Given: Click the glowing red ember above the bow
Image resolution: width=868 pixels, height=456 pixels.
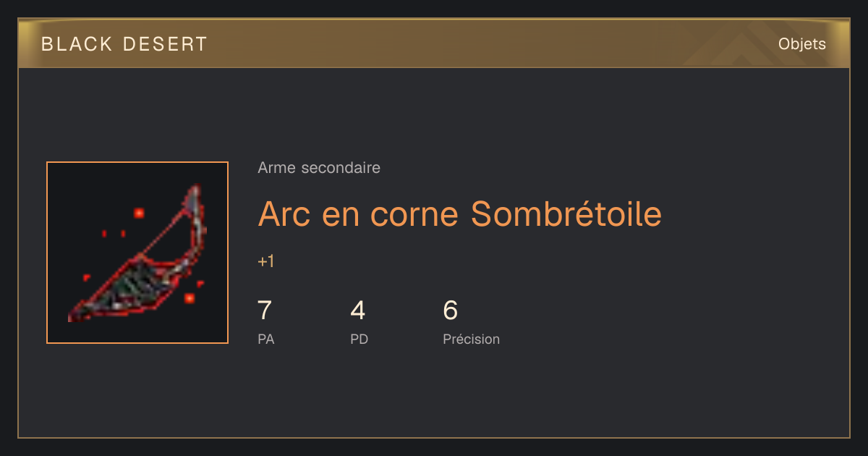Looking at the screenshot, I should pyautogui.click(x=138, y=213).
